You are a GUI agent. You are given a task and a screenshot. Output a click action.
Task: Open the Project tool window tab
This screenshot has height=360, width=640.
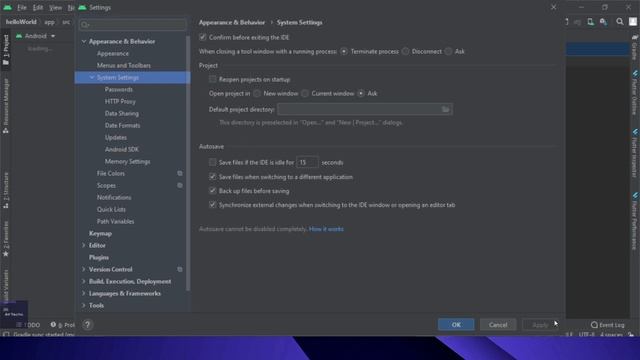coord(6,49)
